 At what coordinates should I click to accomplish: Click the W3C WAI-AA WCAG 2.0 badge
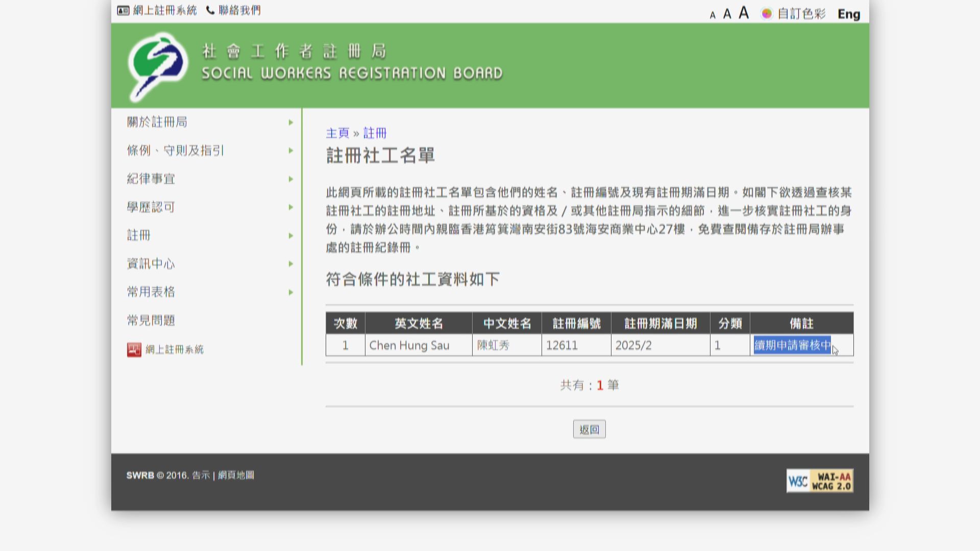[820, 481]
